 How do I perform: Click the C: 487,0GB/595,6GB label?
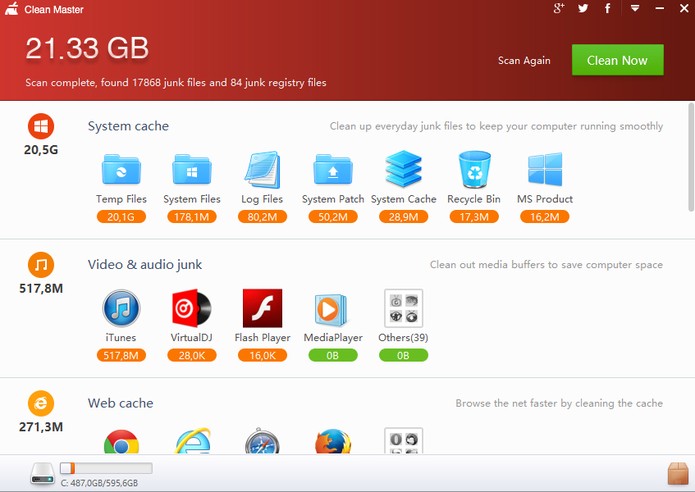click(x=99, y=483)
